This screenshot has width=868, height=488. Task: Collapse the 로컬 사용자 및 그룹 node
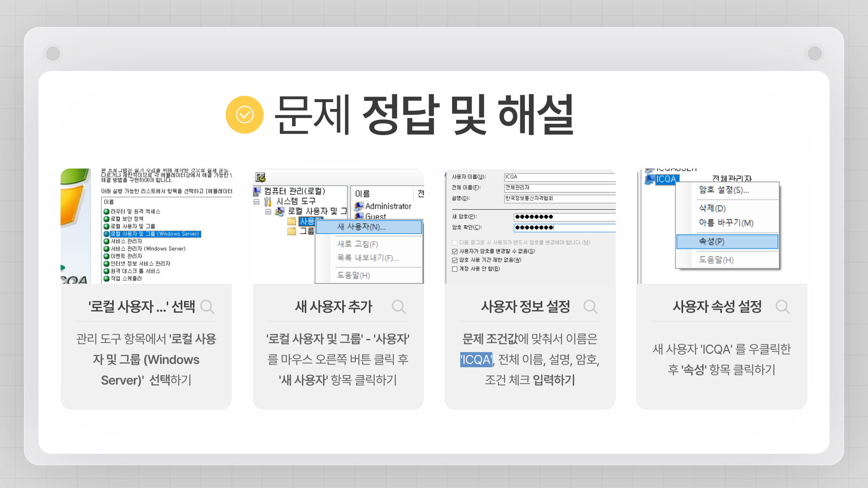coord(268,211)
